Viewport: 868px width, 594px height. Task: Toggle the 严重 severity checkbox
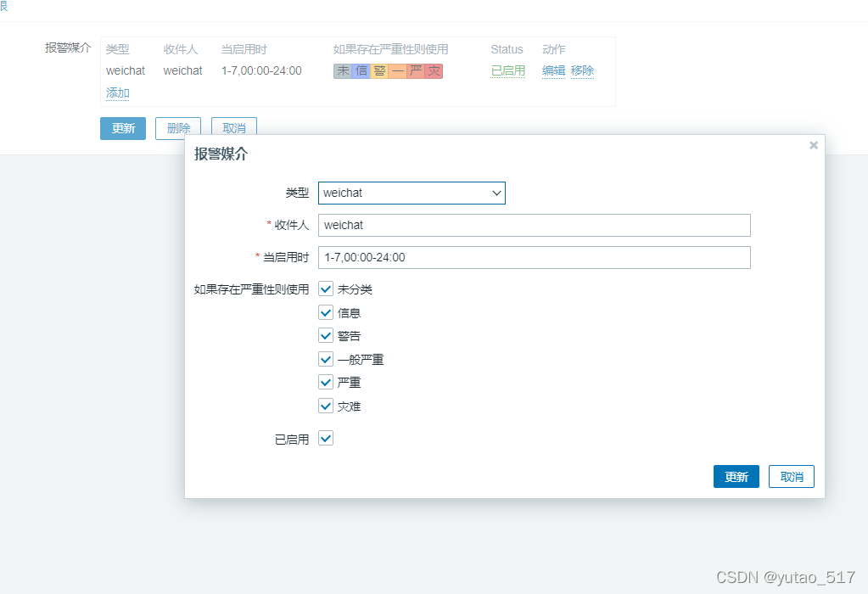pos(326,383)
